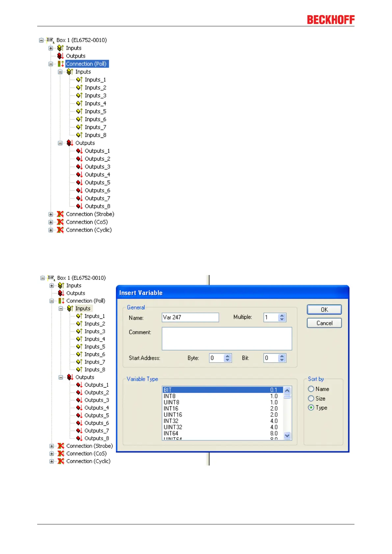Increase the Multiple value spinner
This screenshot has height=554, width=392.
click(282, 315)
